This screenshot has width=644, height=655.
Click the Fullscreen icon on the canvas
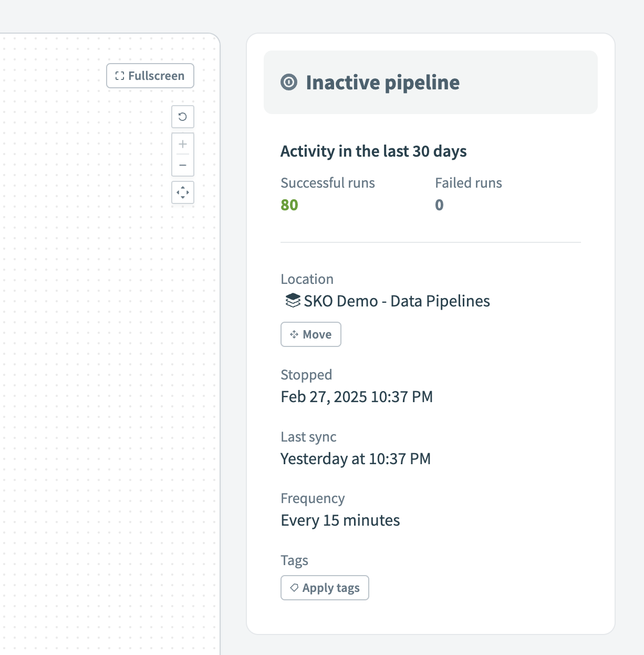tap(119, 76)
